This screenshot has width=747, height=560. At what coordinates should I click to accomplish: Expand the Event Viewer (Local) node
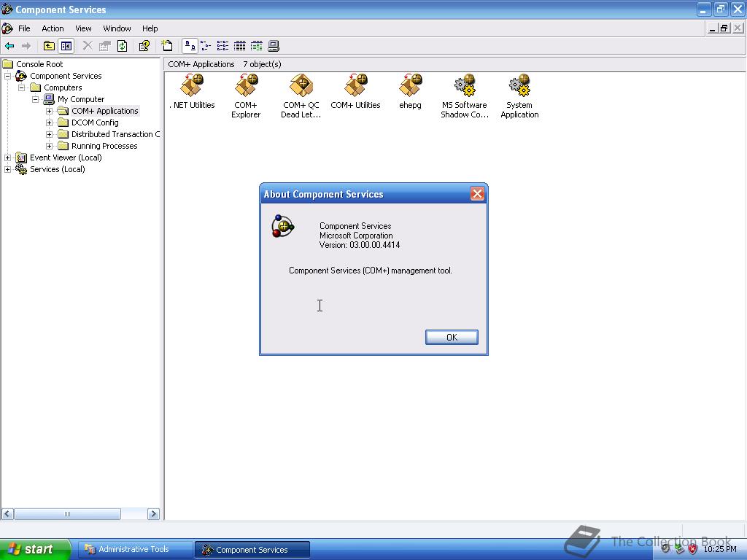point(7,157)
